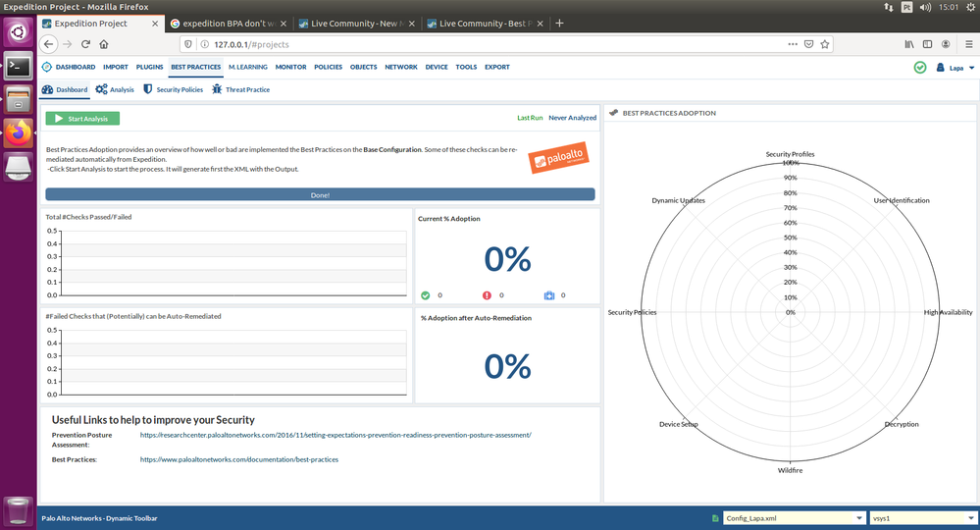This screenshot has height=530, width=980.
Task: Open the DEVICE menu
Action: [x=437, y=67]
